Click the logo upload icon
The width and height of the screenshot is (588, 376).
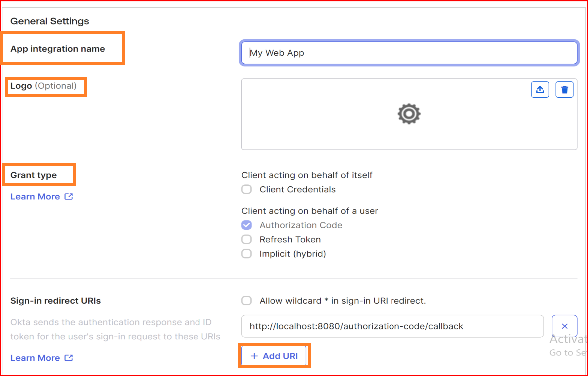540,90
